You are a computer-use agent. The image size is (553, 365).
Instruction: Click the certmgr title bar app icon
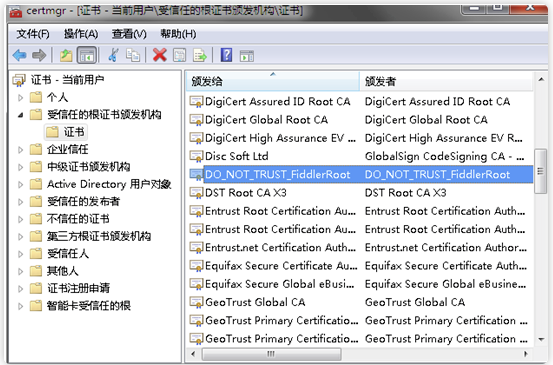coord(16,12)
